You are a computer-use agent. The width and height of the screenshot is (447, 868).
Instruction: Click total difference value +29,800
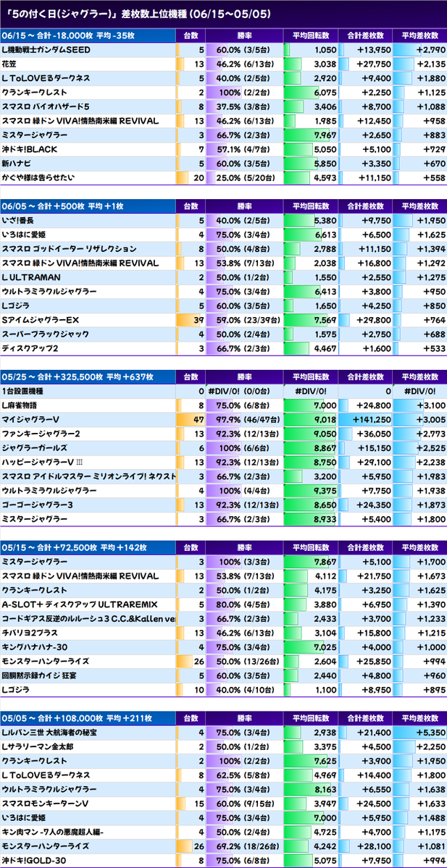point(364,320)
